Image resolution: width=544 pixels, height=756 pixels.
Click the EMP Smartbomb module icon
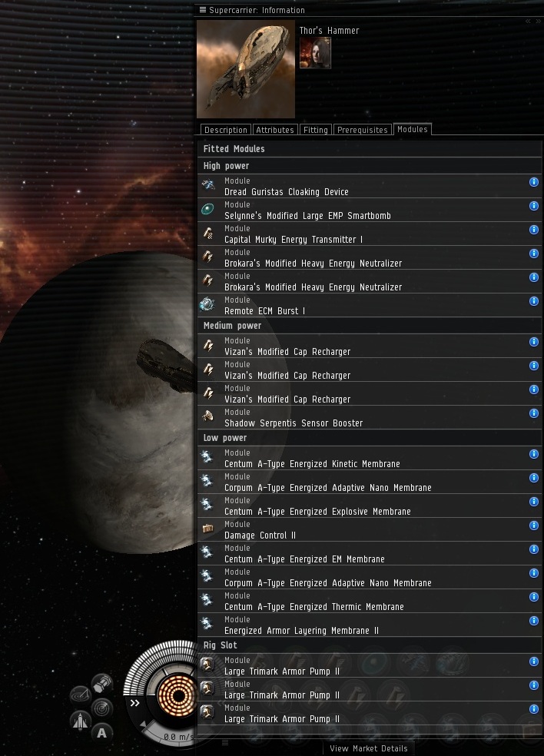208,209
